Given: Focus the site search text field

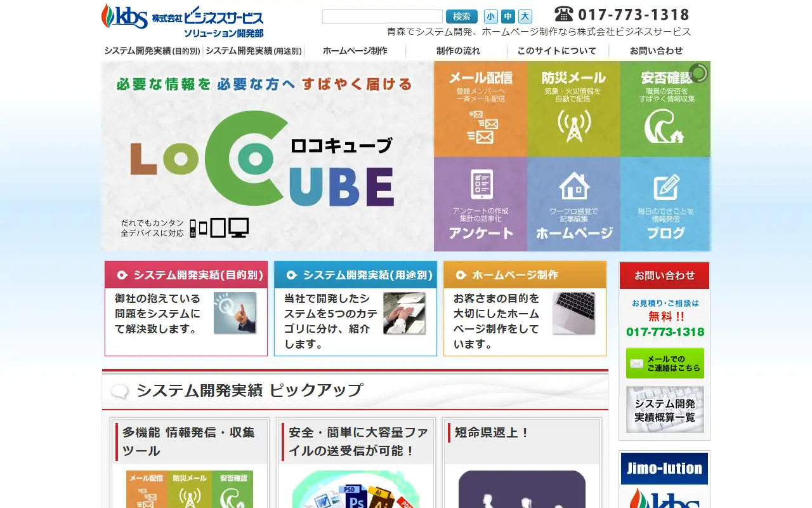Looking at the screenshot, I should (383, 17).
